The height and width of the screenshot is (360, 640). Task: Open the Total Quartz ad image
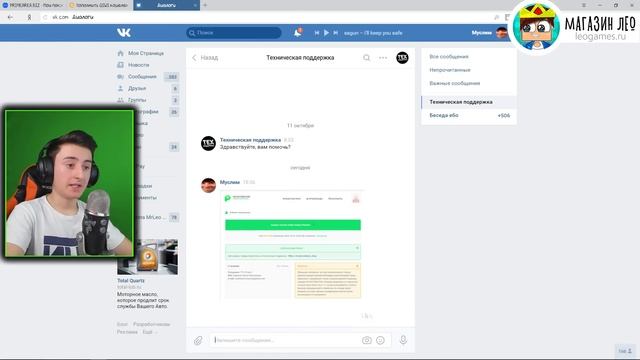pos(147,257)
